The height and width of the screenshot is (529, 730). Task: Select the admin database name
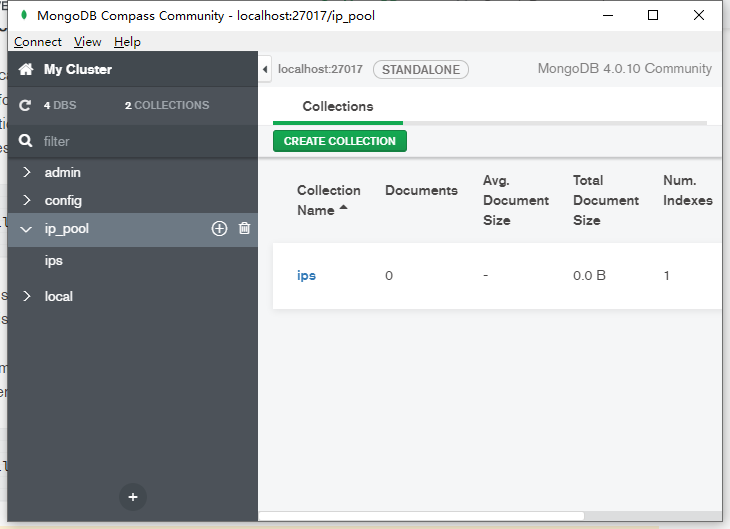click(62, 173)
